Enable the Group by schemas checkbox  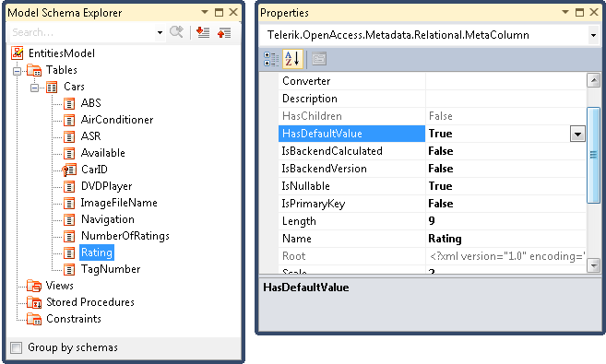(x=17, y=347)
